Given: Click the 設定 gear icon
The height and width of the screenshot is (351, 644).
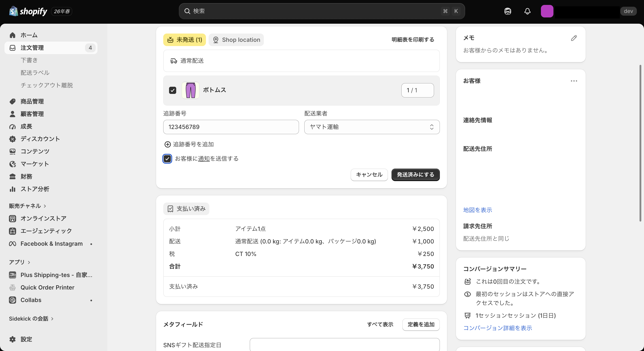Looking at the screenshot, I should 12,339.
